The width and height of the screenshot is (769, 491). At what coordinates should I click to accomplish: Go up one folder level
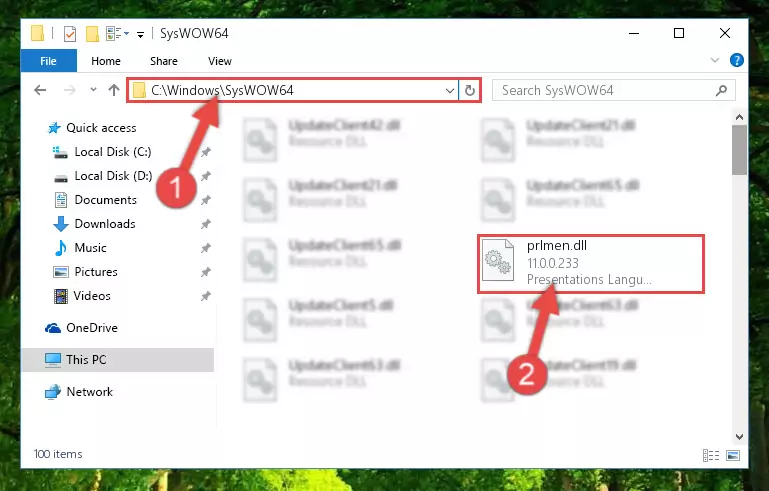coord(114,90)
